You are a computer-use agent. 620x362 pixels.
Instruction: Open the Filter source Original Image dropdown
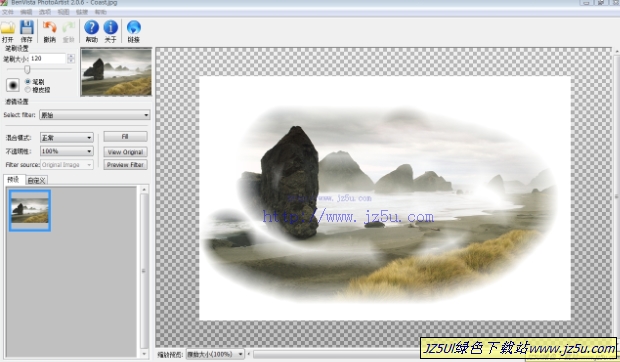click(66, 164)
